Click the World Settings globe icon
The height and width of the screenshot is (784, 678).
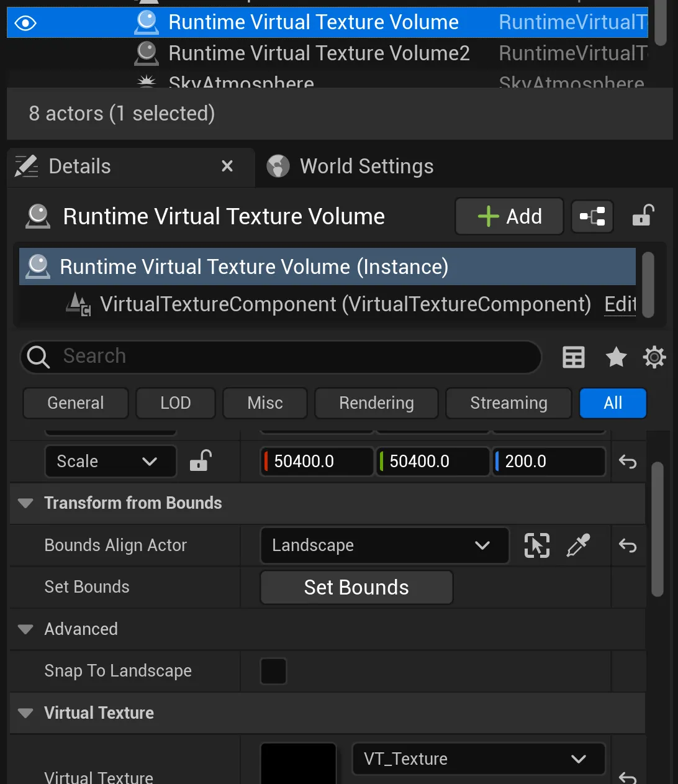click(278, 166)
